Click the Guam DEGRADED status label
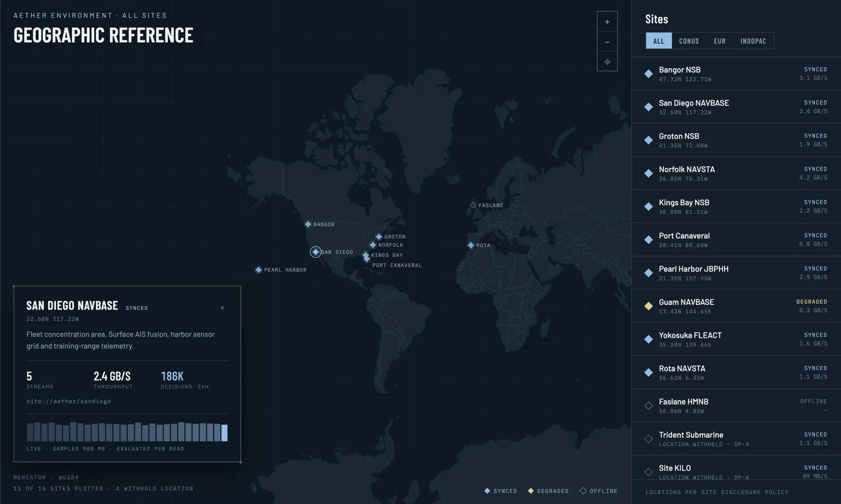The width and height of the screenshot is (841, 504). [x=812, y=302]
